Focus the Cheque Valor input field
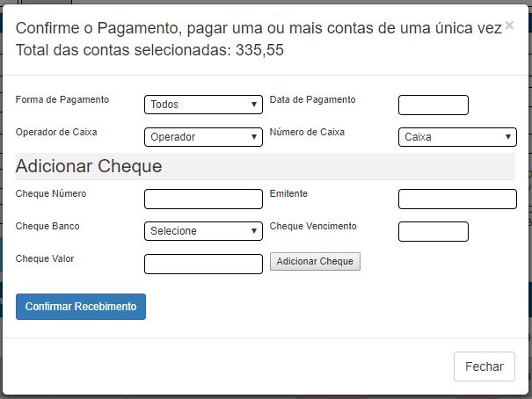 203,264
